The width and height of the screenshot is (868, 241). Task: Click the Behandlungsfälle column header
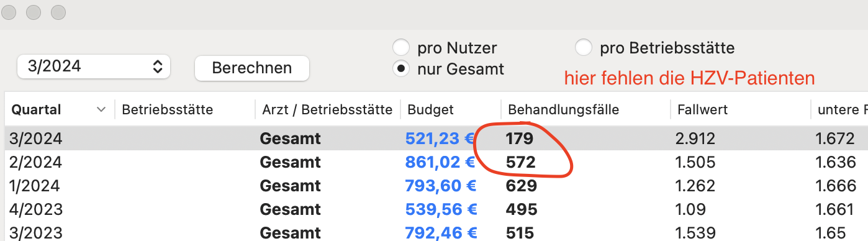[563, 110]
